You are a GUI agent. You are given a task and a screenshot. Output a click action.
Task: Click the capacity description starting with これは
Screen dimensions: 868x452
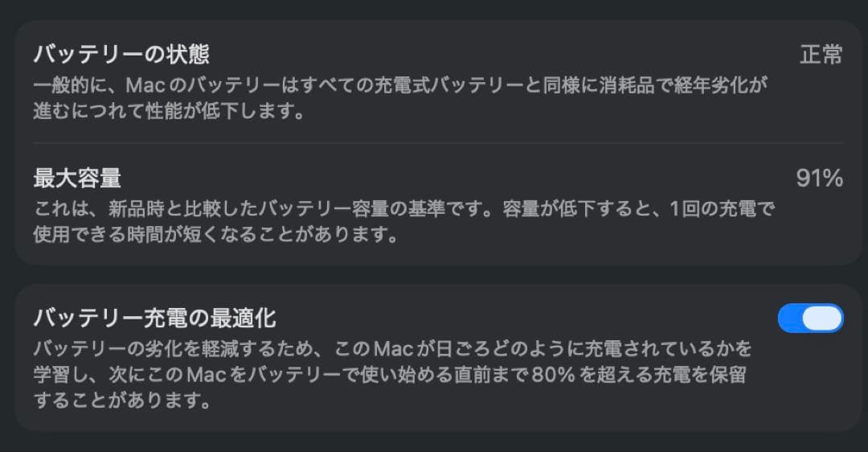pyautogui.click(x=404, y=209)
